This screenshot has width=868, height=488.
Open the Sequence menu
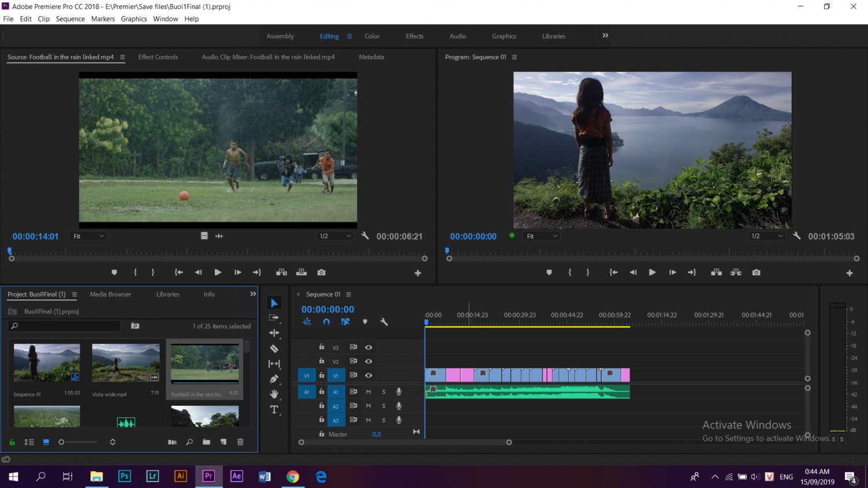(x=71, y=19)
